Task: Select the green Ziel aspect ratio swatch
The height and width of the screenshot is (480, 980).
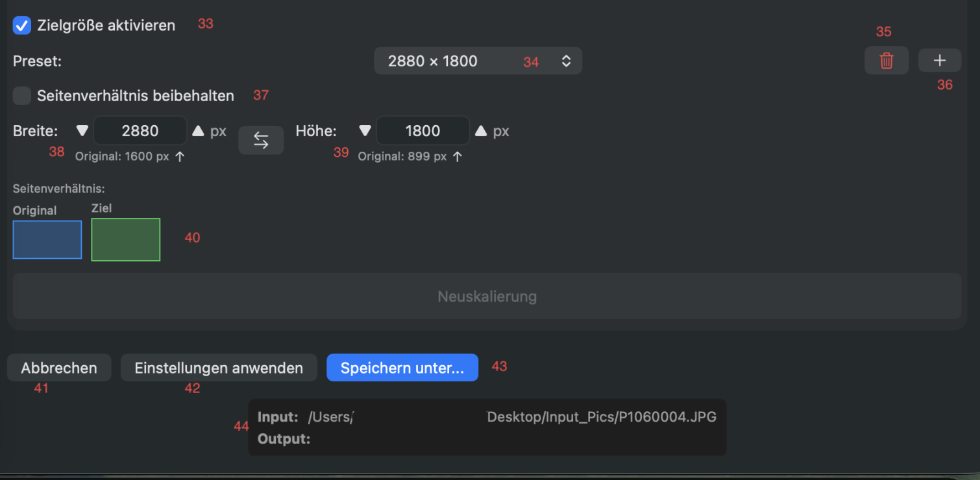Action: [x=126, y=239]
